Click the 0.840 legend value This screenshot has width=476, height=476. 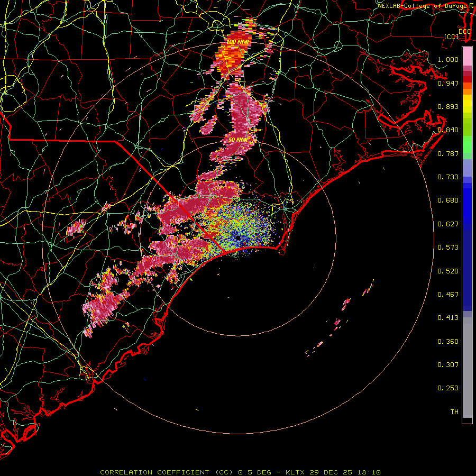pos(448,130)
